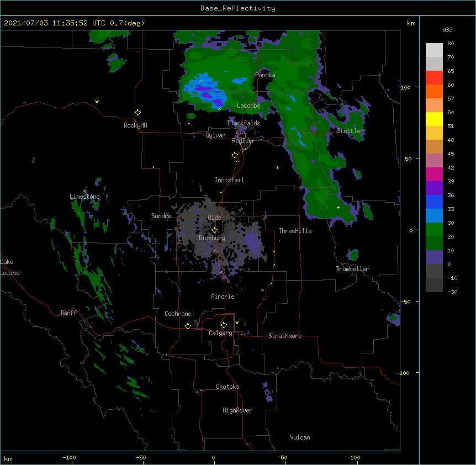476x465 pixels.
Task: Select the yellow diamond marker below Cochrane
Action: point(188,326)
